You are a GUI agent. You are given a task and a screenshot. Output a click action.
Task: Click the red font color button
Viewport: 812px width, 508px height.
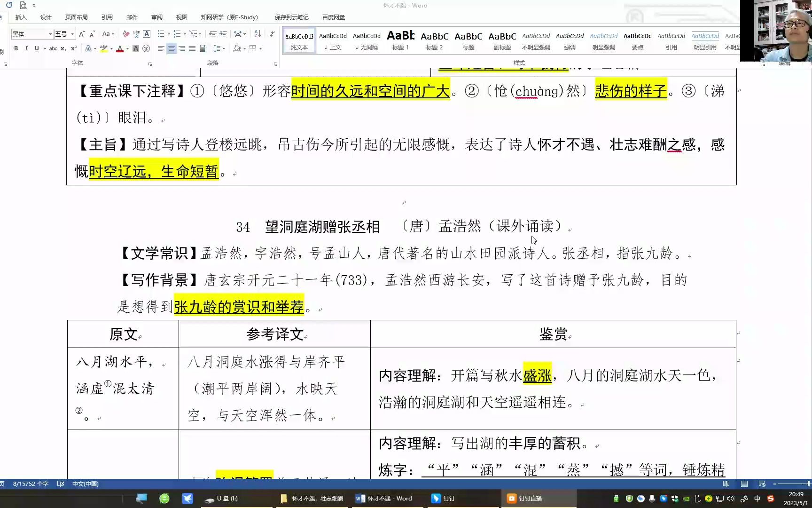pyautogui.click(x=120, y=48)
